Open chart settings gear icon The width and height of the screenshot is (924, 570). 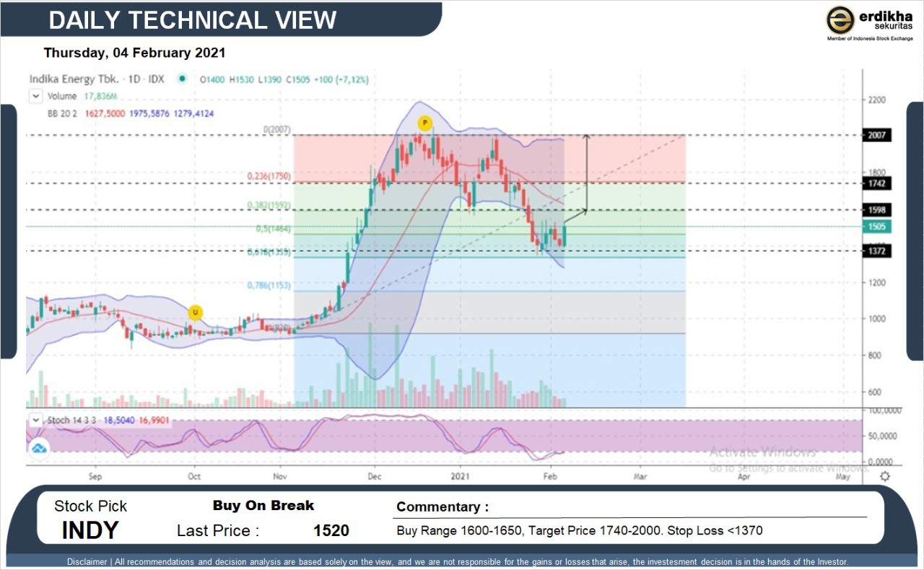pos(884,476)
